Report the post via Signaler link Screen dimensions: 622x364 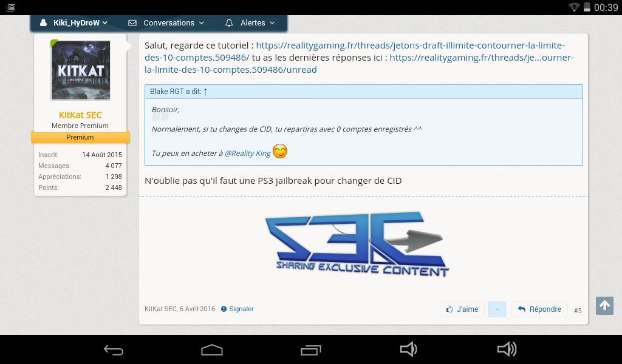(x=238, y=309)
